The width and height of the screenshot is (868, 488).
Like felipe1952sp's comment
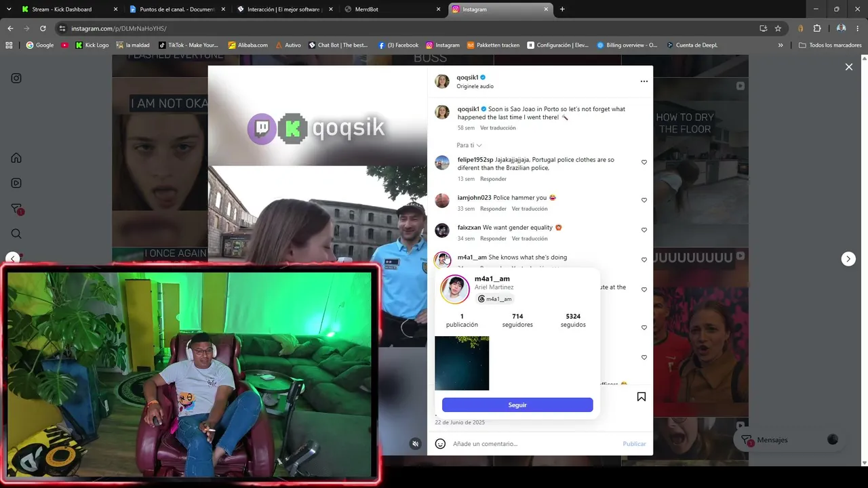[x=644, y=163]
